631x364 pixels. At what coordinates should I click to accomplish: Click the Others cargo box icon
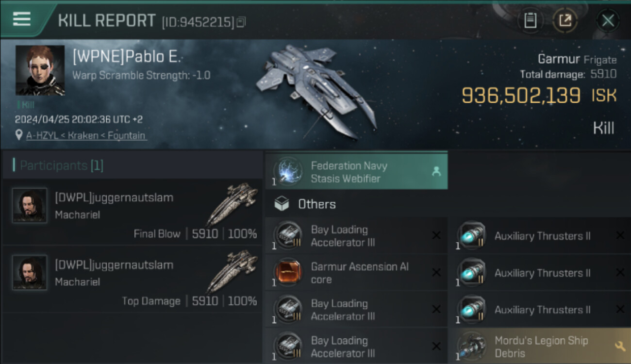(282, 204)
